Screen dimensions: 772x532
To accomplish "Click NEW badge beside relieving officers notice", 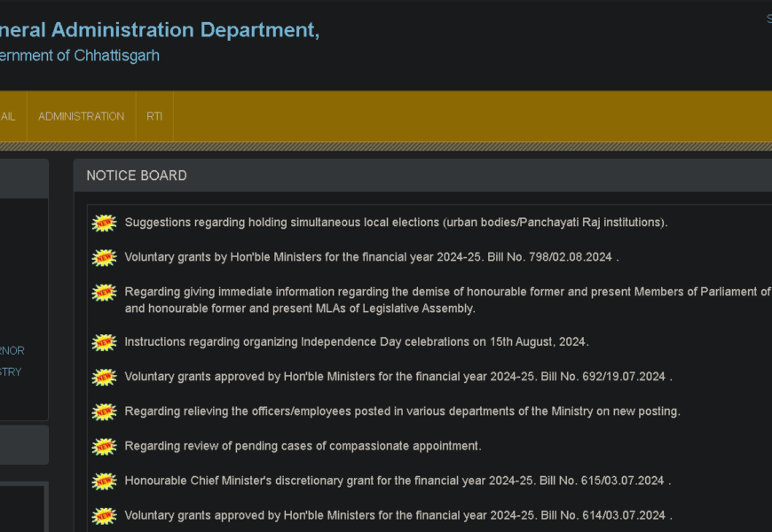I will pos(105,411).
